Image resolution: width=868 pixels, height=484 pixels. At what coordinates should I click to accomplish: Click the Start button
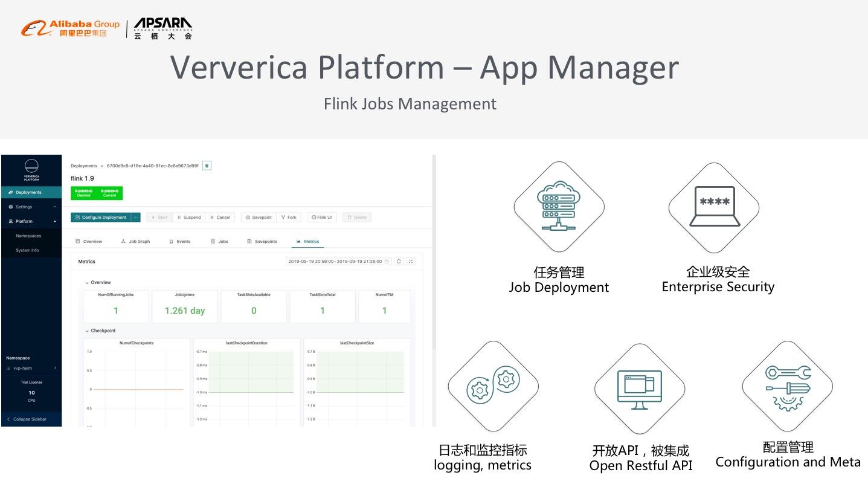click(159, 218)
